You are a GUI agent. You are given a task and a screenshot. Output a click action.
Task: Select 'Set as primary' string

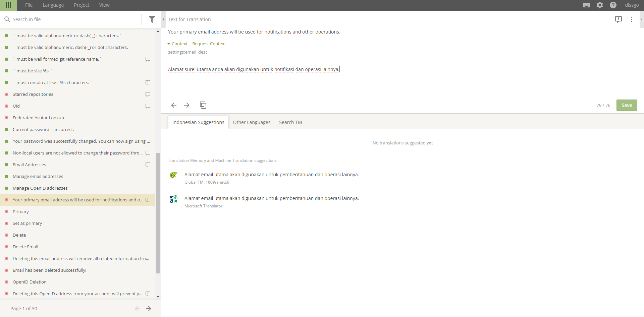77,224
